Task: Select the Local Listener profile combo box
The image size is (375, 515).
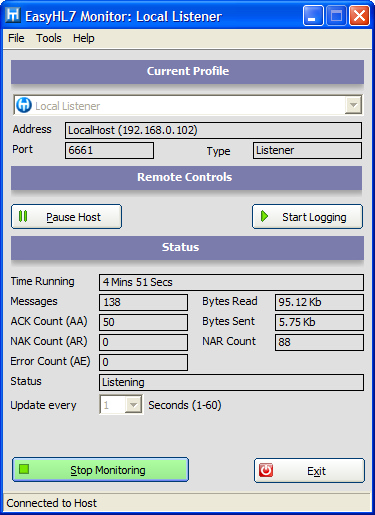Action: coord(188,105)
